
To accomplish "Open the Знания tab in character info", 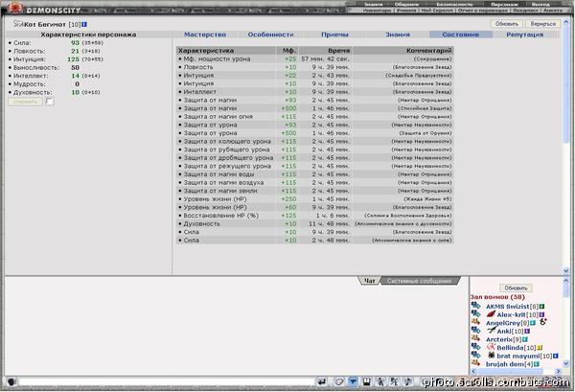I will tap(398, 35).
